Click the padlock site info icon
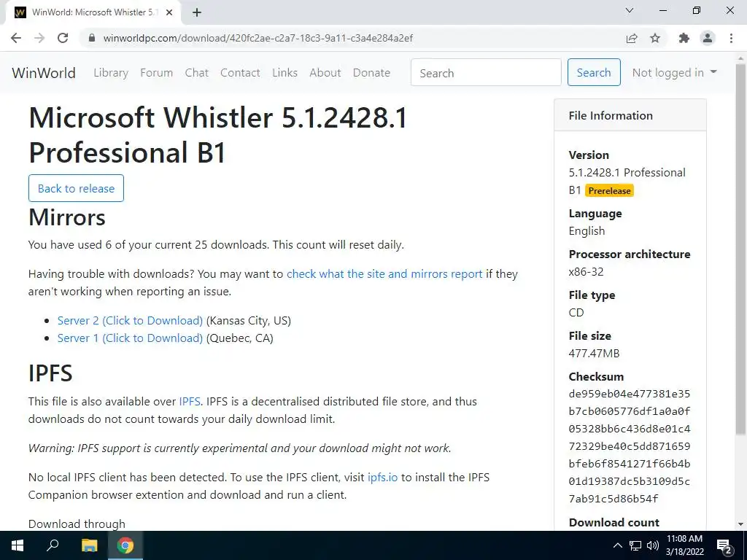This screenshot has height=560, width=747. pyautogui.click(x=92, y=38)
